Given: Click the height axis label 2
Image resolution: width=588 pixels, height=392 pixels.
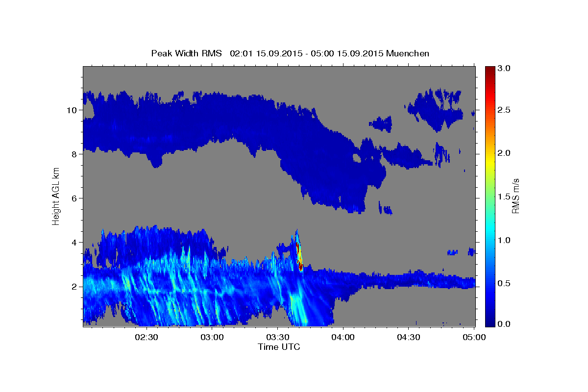Looking at the screenshot, I should (75, 287).
